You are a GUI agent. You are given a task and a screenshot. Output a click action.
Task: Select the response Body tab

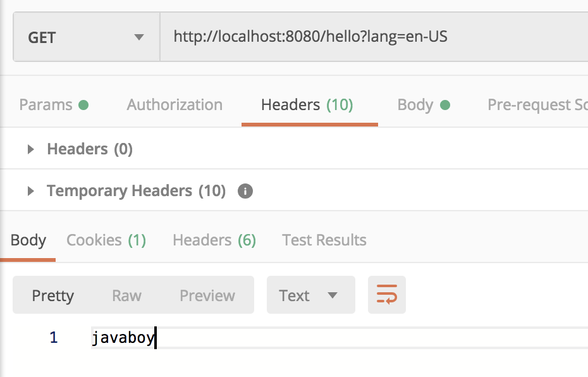pyautogui.click(x=28, y=240)
